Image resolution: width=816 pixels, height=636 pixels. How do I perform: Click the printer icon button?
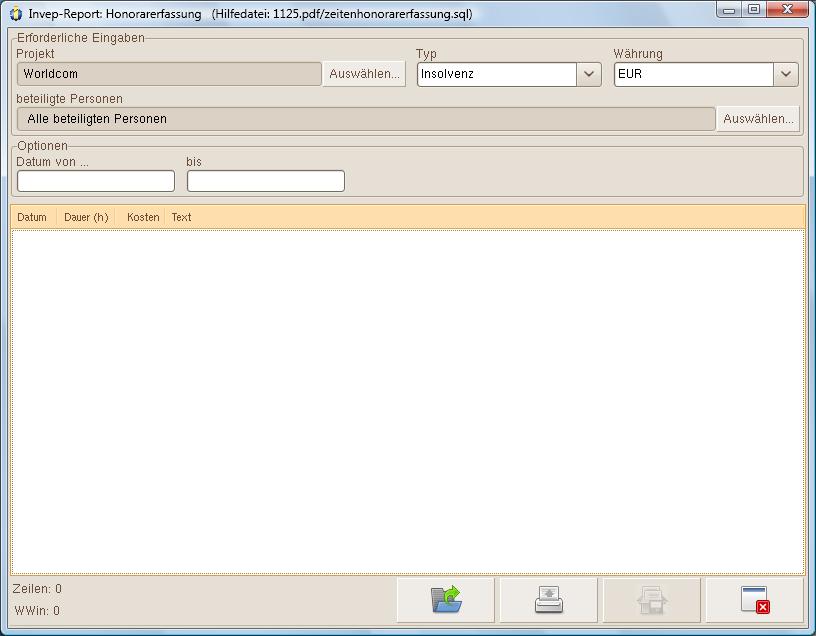coord(549,600)
